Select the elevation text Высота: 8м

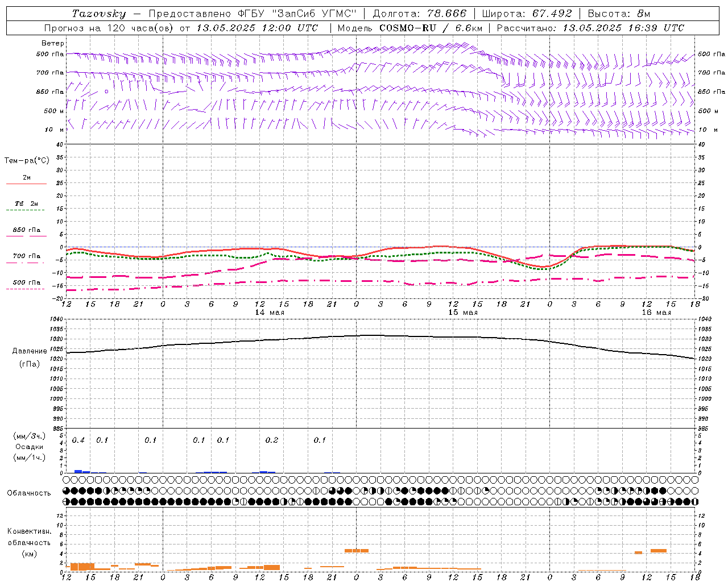click(619, 14)
